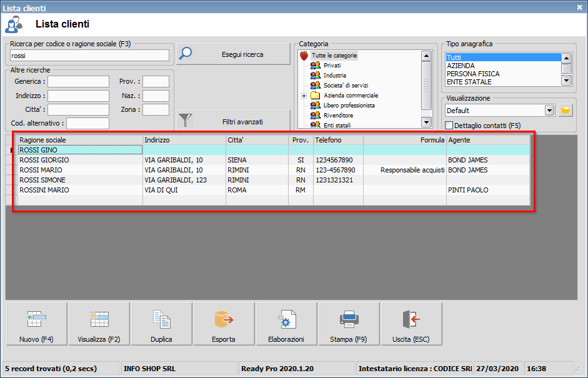The width and height of the screenshot is (588, 378).
Task: Close the Lista clienti window
Action: (579, 7)
